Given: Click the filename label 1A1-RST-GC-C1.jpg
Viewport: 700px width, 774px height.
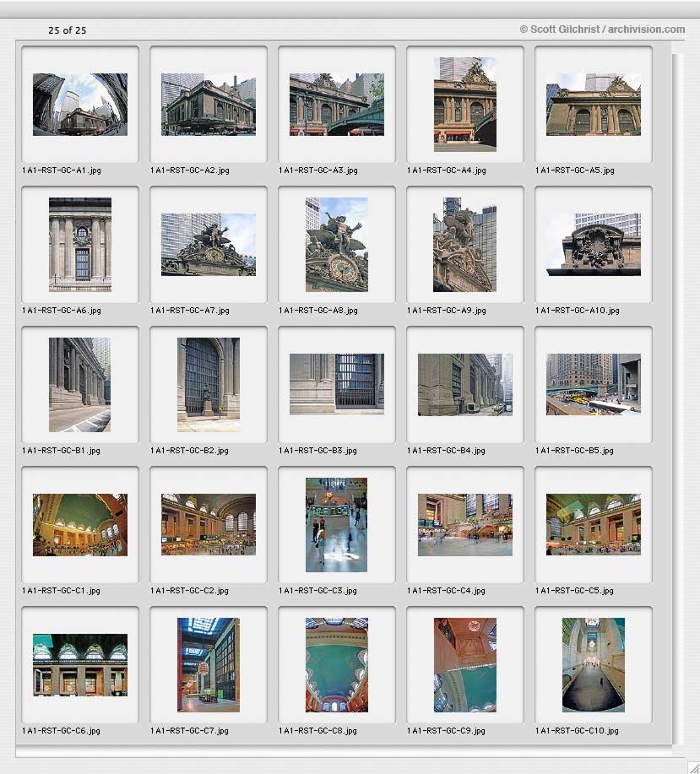Looking at the screenshot, I should [x=61, y=591].
